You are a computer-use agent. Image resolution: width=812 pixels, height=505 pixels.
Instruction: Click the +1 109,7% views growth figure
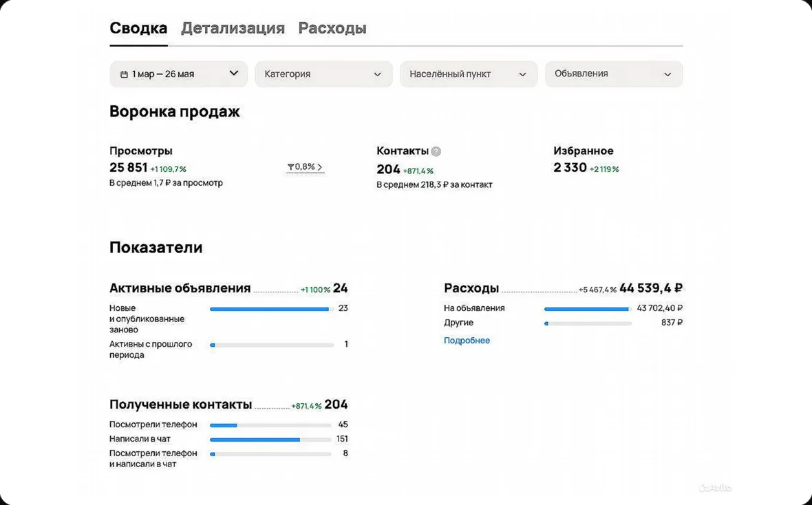coord(169,169)
